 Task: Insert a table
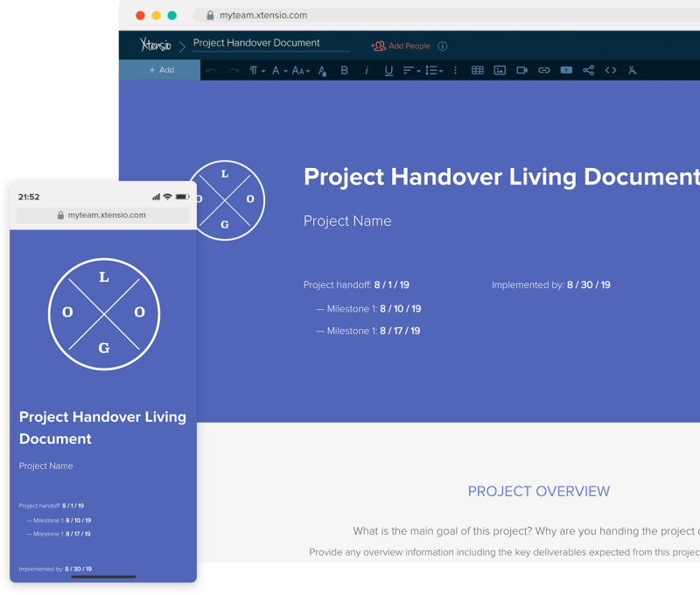coord(477,70)
